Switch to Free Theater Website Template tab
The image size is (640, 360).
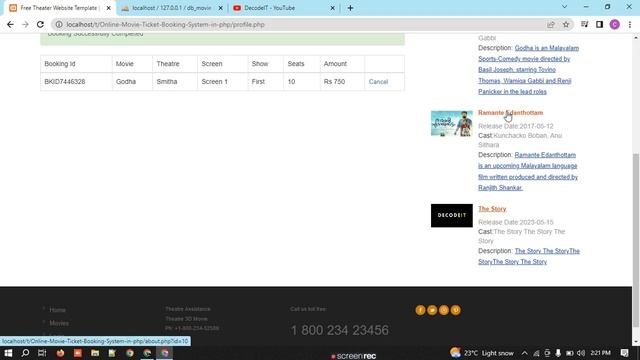click(59, 8)
